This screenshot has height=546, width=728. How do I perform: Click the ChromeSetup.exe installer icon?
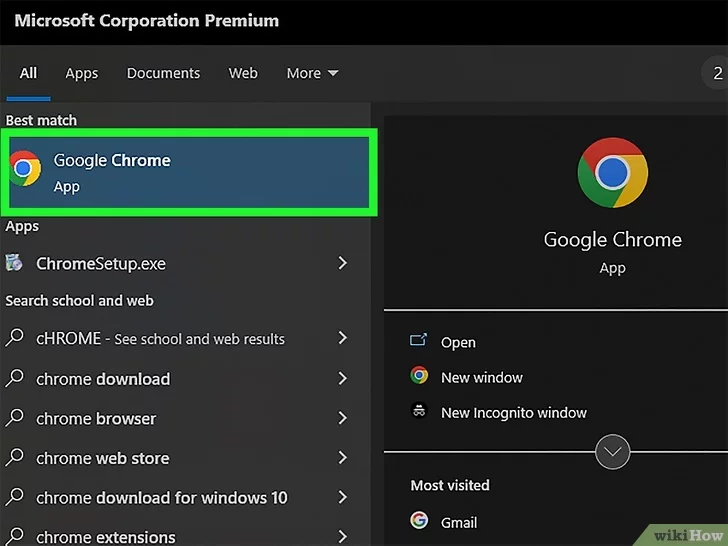[x=13, y=262]
